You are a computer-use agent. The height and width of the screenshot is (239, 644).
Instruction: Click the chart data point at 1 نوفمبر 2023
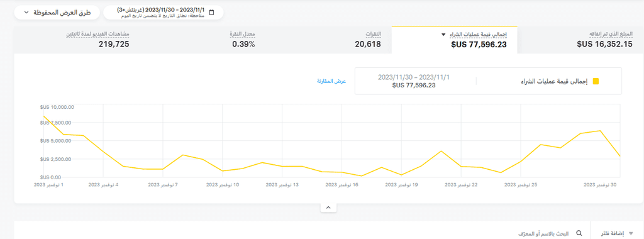pos(43,116)
